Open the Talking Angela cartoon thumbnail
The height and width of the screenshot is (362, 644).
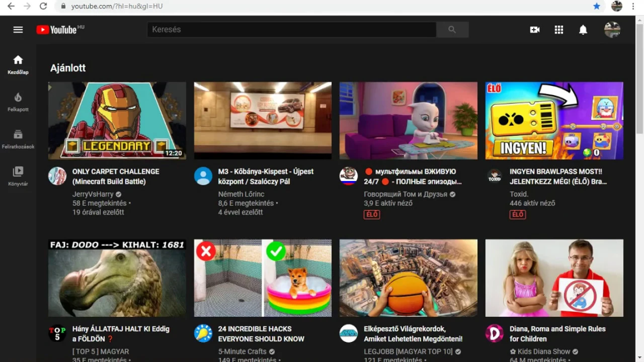click(409, 121)
